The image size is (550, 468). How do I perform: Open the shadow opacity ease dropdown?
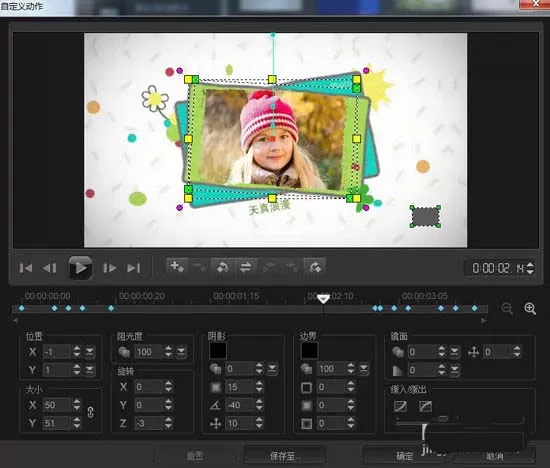[x=272, y=369]
